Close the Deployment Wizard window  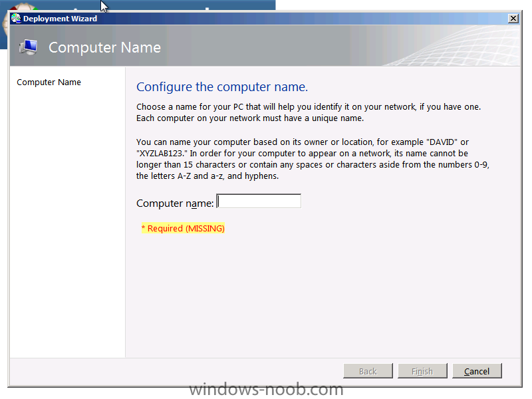tap(513, 19)
